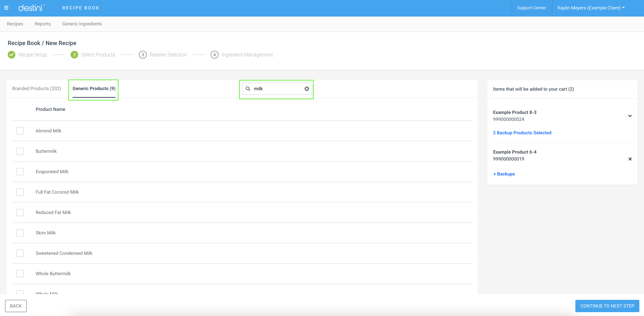644x316 pixels.
Task: Click step 2 Select Products circle
Action: [x=74, y=54]
